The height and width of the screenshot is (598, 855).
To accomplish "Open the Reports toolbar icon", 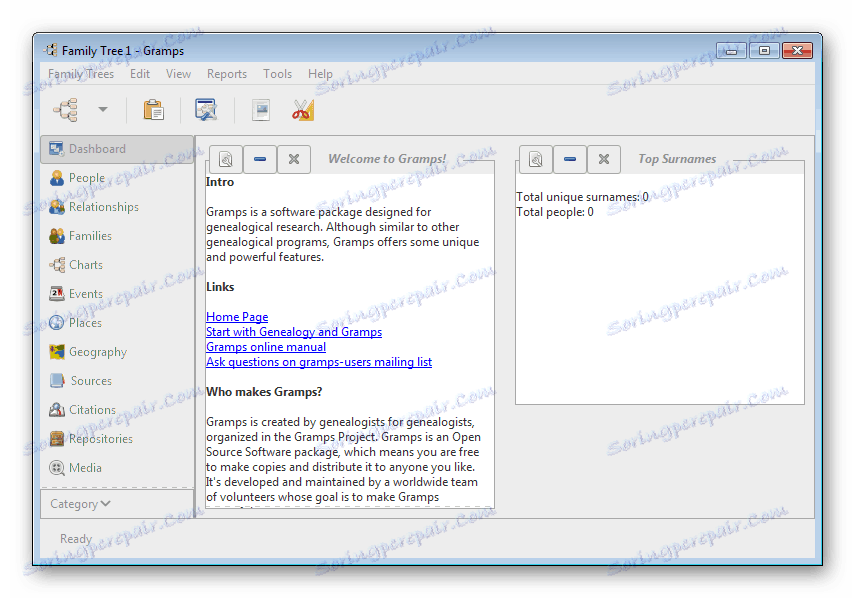I will 261,110.
